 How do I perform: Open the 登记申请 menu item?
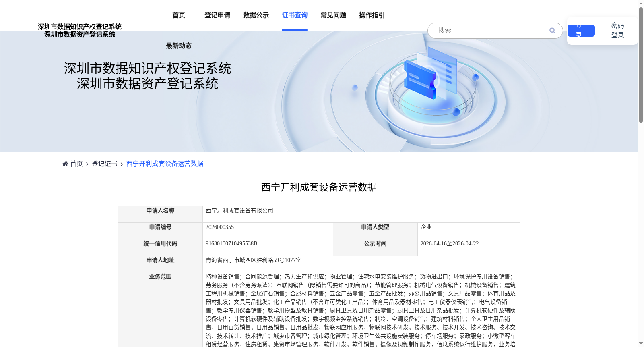(x=217, y=15)
